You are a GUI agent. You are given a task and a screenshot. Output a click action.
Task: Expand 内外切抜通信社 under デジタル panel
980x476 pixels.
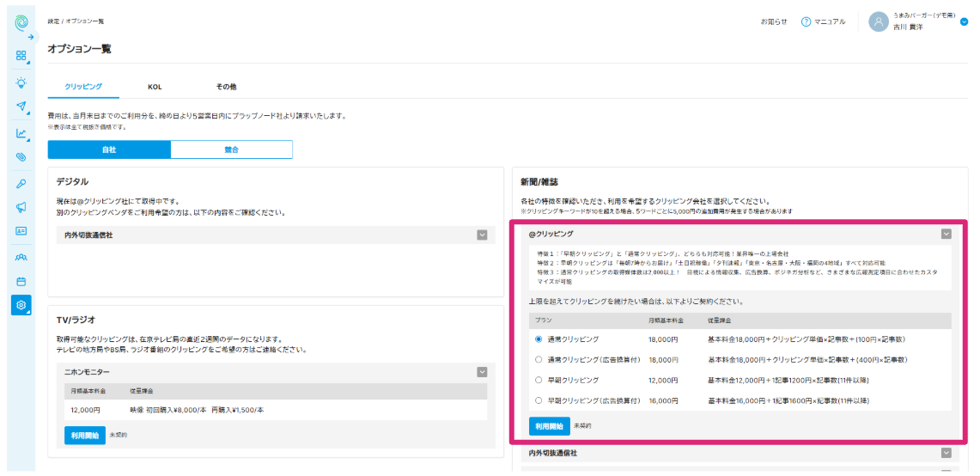tap(482, 235)
